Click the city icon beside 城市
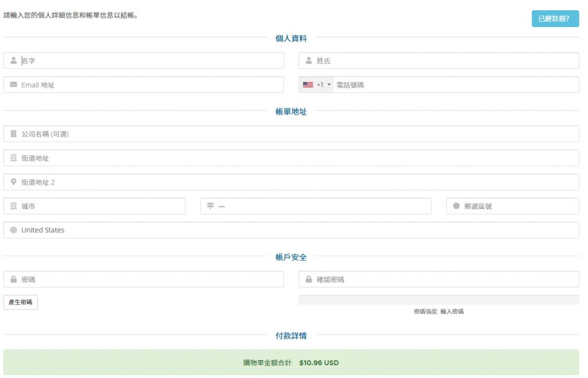 pyautogui.click(x=13, y=206)
